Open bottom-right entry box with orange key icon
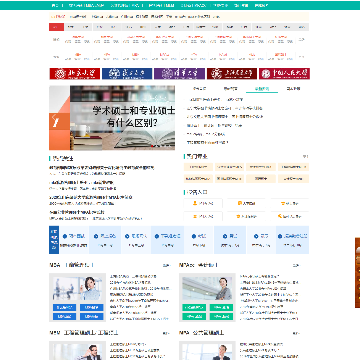The image size is (360, 360). (x=289, y=216)
